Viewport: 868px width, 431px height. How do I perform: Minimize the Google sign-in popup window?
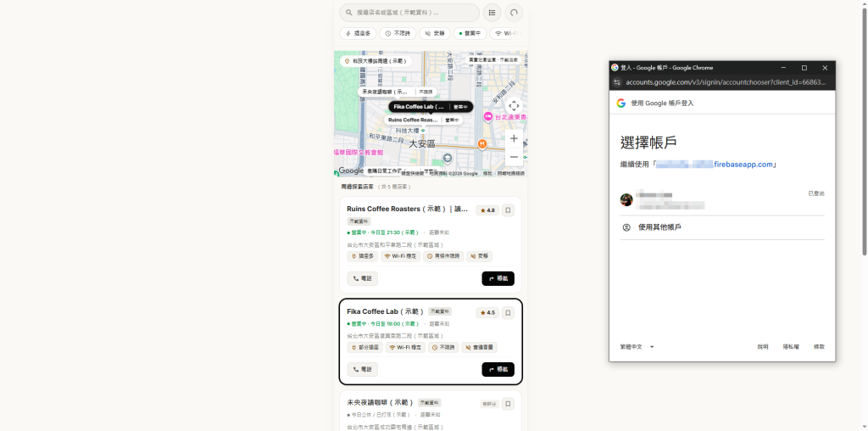click(x=784, y=68)
